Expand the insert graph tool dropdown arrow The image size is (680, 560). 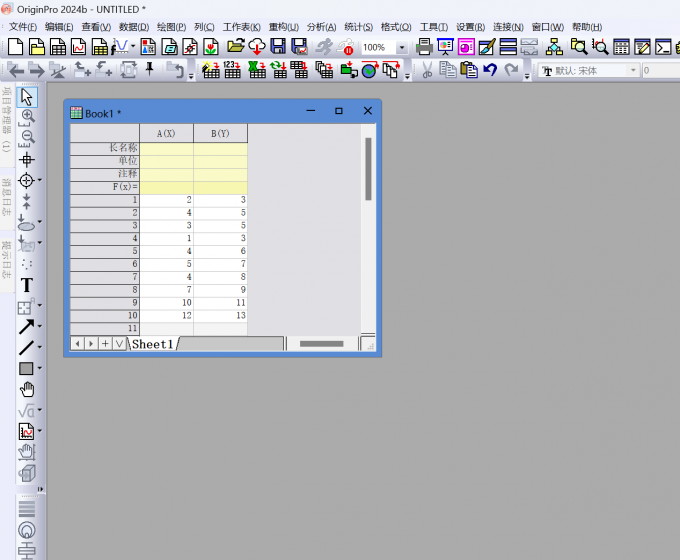(40, 431)
